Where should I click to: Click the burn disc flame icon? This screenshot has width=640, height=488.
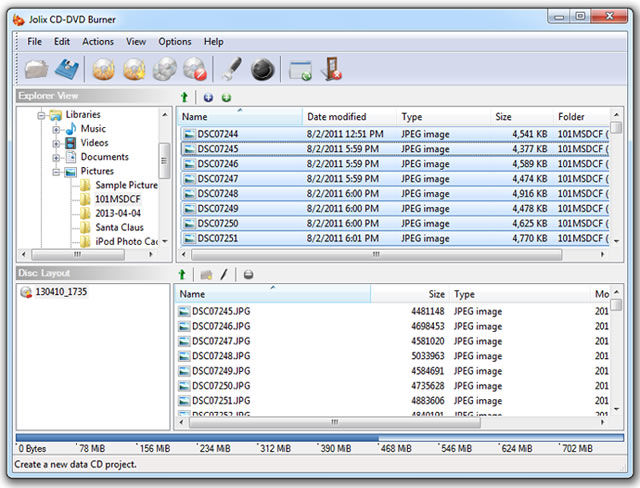(104, 69)
